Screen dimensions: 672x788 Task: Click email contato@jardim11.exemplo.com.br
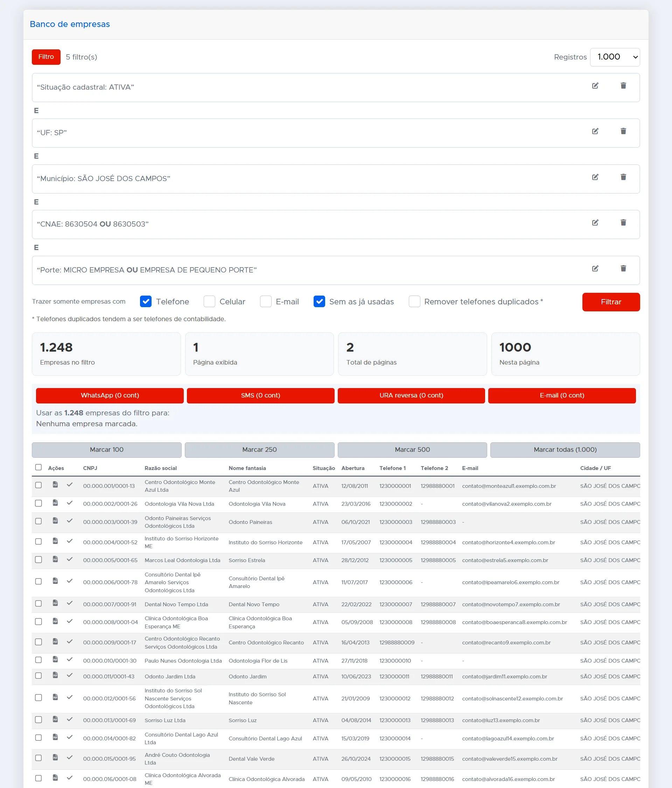(504, 677)
